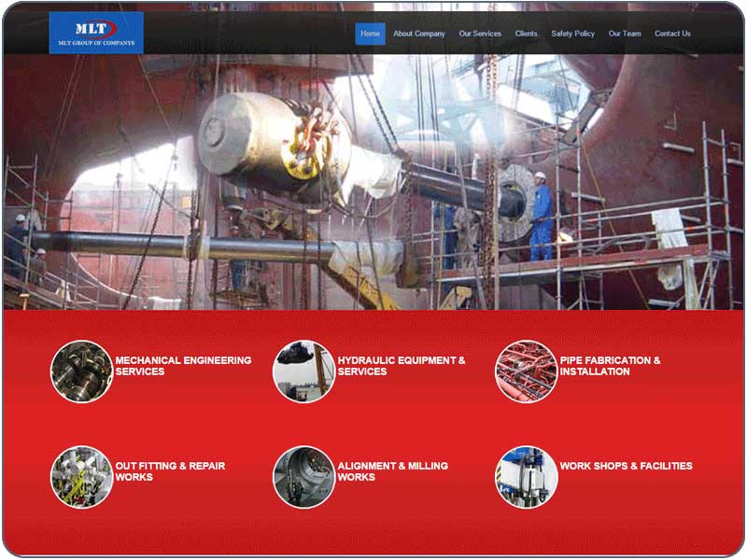Click the Mechanical Engineering Services circular image
The image size is (747, 560).
(x=81, y=371)
